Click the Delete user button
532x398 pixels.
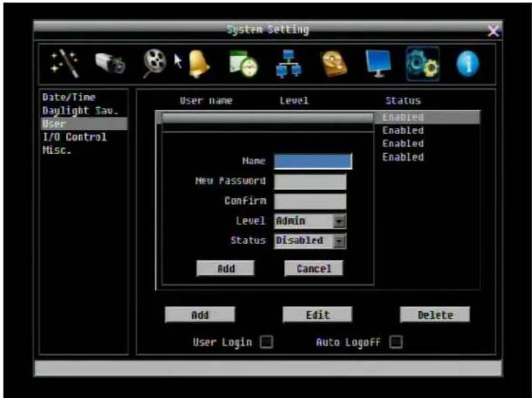pos(435,315)
